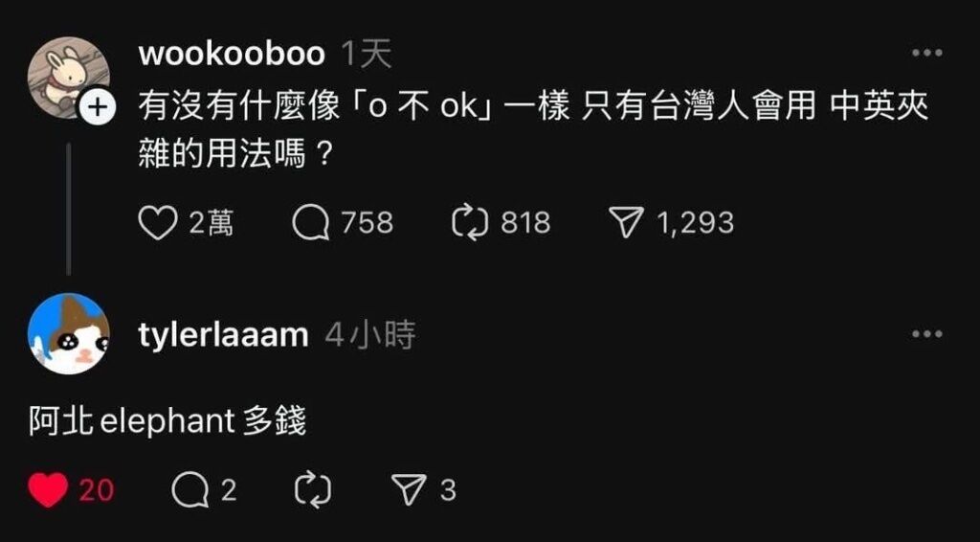View the 2萬 likes count on post
The image size is (980, 542).
pos(212,224)
